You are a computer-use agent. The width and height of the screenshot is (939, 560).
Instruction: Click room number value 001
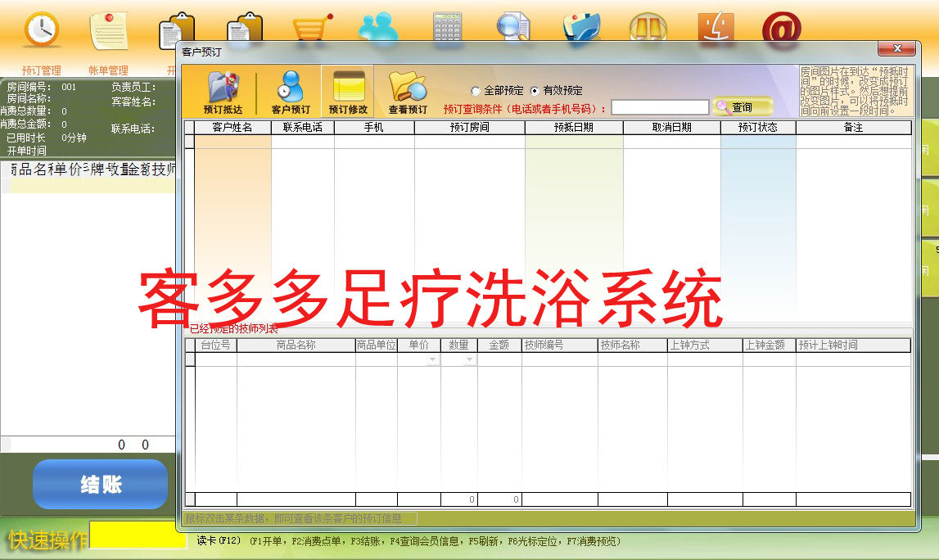pyautogui.click(x=69, y=87)
